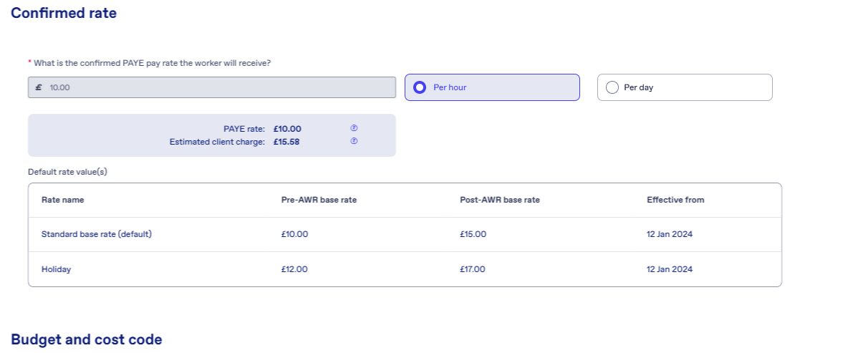Click the Post-AWR base rate column header

(500, 200)
